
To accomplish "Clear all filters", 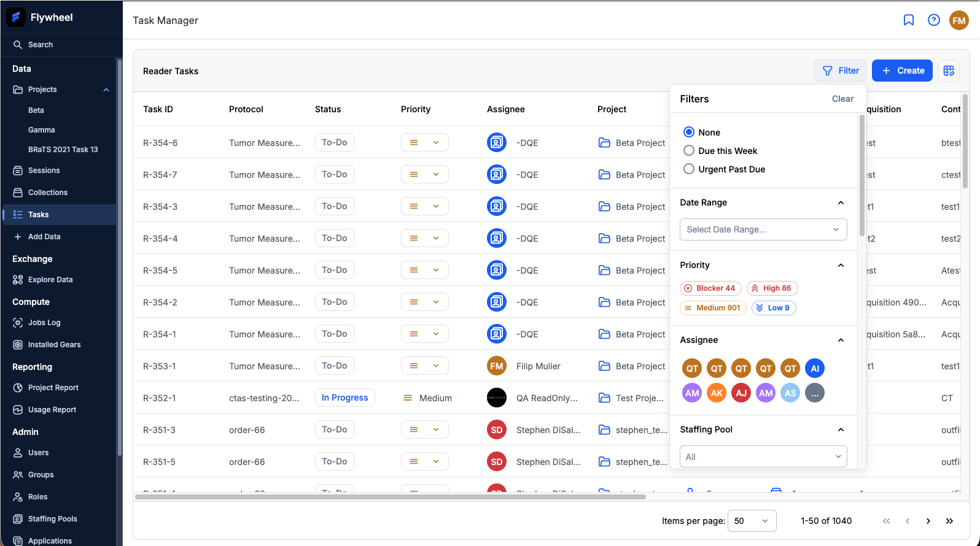I will 842,99.
